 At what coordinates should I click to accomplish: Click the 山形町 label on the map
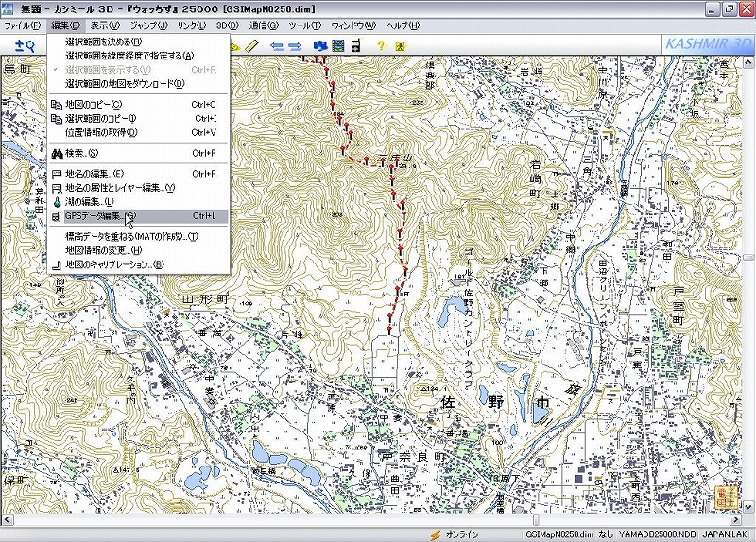(x=205, y=299)
